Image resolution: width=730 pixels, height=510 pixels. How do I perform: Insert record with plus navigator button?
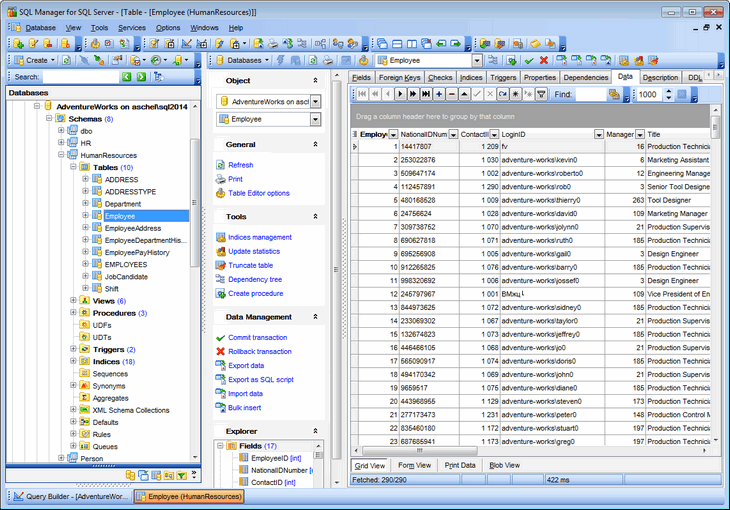439,94
